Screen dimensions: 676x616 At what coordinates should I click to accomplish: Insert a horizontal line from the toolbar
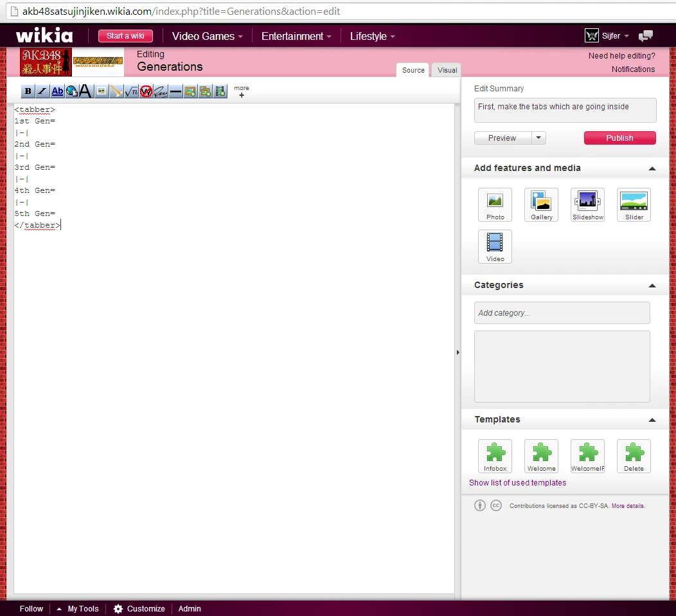click(175, 91)
